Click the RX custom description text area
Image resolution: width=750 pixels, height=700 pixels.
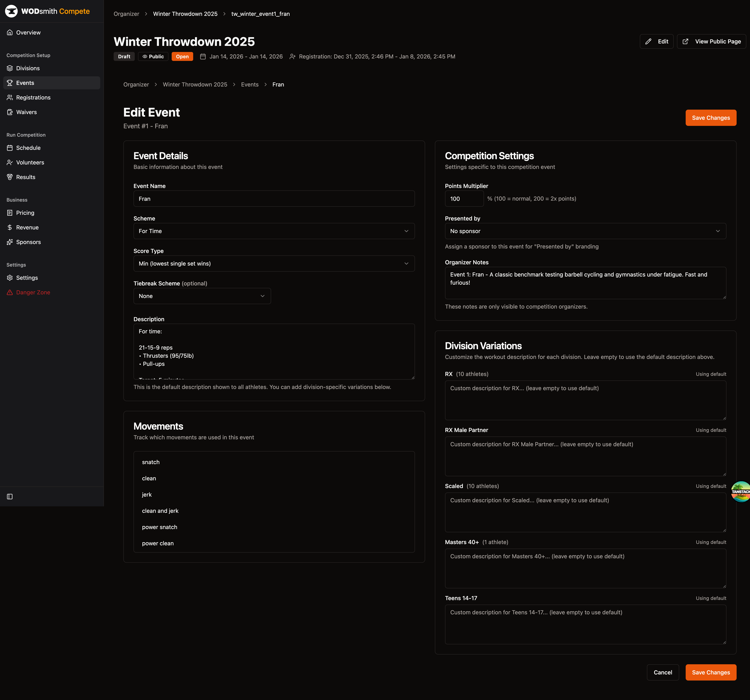(585, 400)
